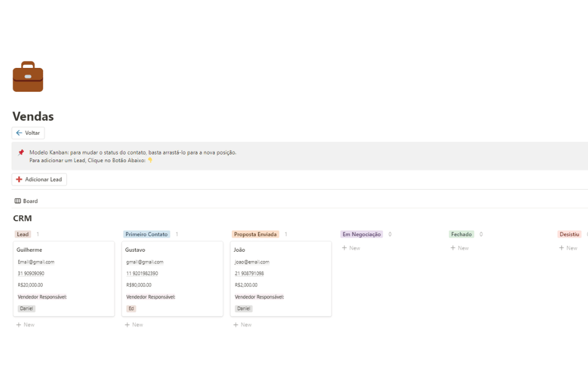Click the Ed seller tag on Gustavo card

point(131,308)
